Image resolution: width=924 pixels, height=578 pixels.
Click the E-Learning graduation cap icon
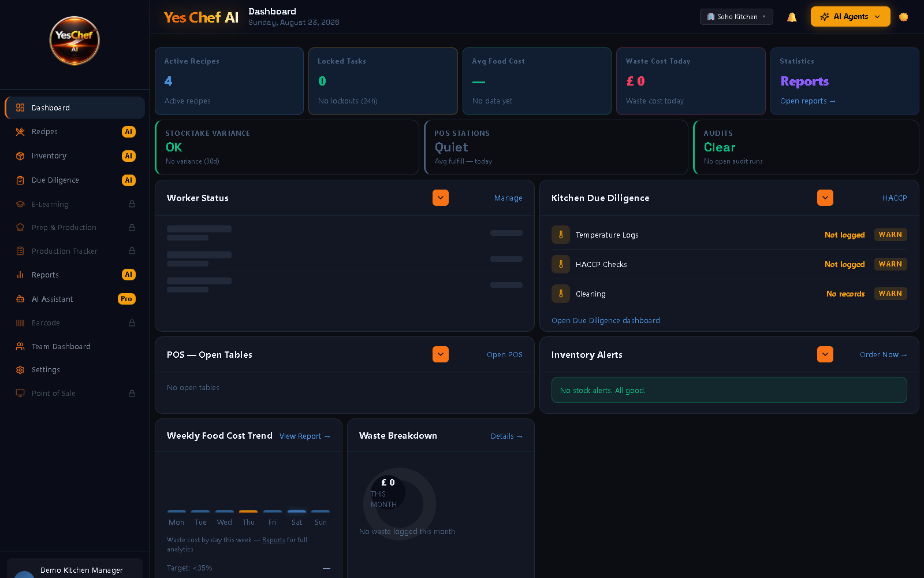click(x=20, y=204)
